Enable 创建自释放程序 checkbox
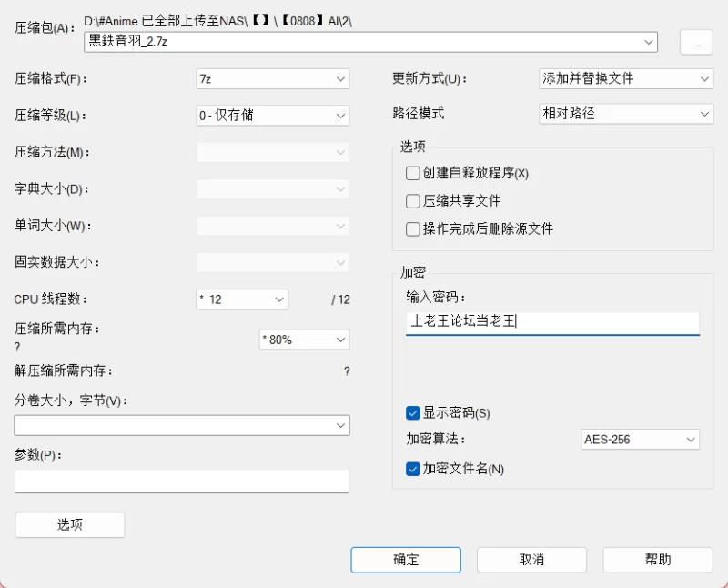The height and width of the screenshot is (588, 728). [x=413, y=173]
